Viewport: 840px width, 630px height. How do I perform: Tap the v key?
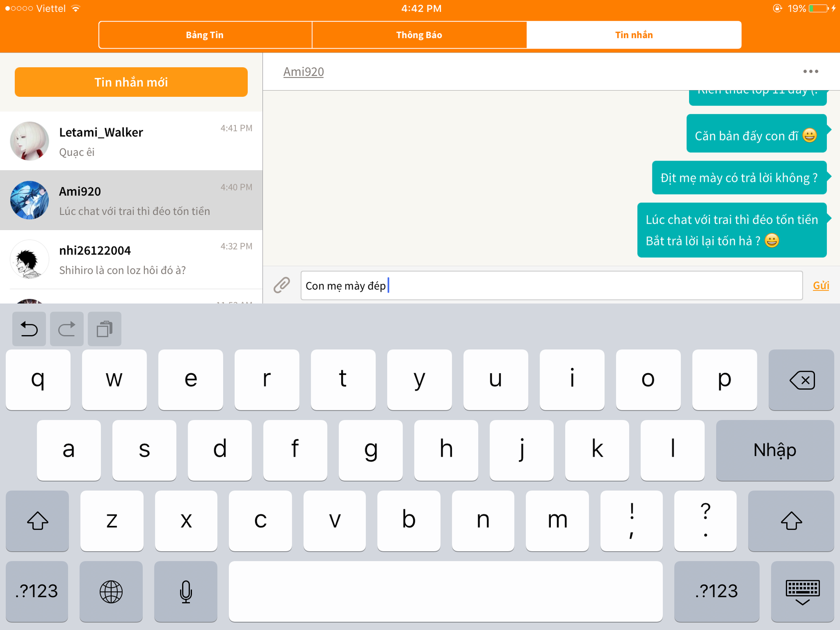point(335,521)
